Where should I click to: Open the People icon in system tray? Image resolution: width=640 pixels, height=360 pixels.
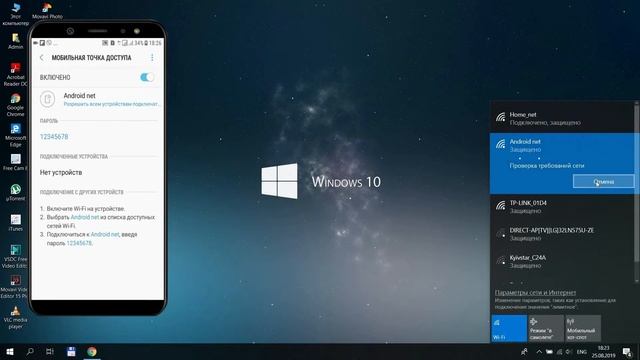[x=524, y=351]
